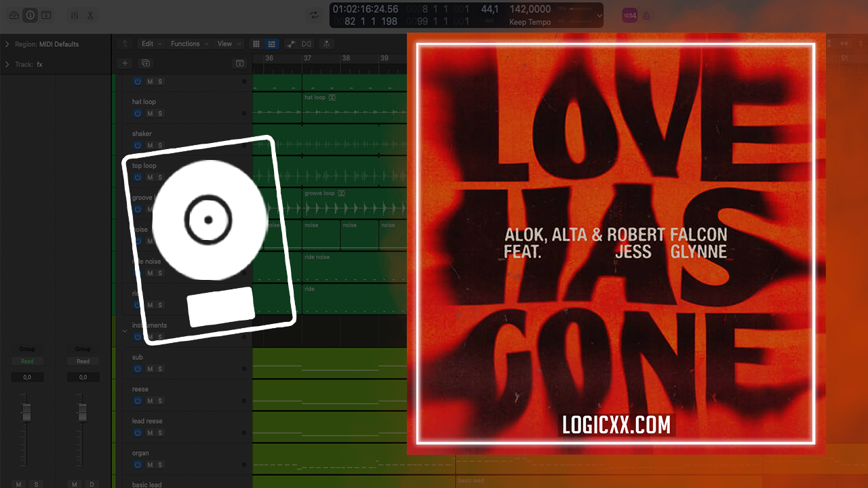Click the 142,0000 tempo value
Screen dimensions: 868x488
(x=530, y=9)
